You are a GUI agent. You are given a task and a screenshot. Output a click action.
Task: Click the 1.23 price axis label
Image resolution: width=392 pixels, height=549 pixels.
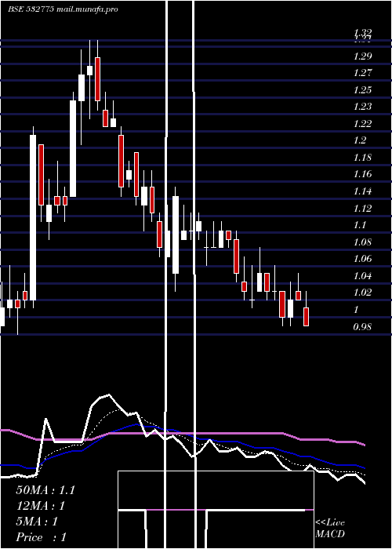[x=362, y=107]
